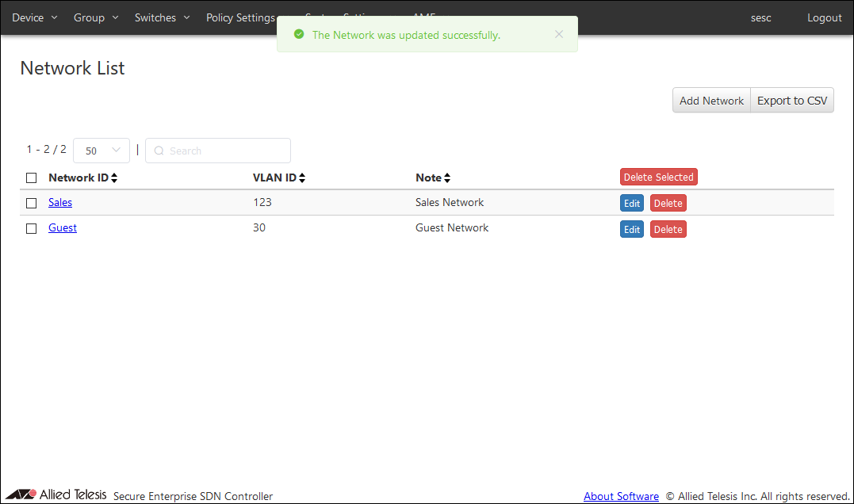The image size is (854, 504).
Task: Click the search magnifier icon
Action: 159,151
